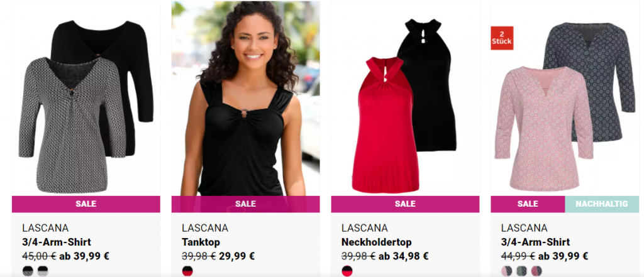Select the black swatch under the first 3/4-Arm-Shirt
Image resolution: width=644 pixels, height=277 pixels.
point(28,271)
